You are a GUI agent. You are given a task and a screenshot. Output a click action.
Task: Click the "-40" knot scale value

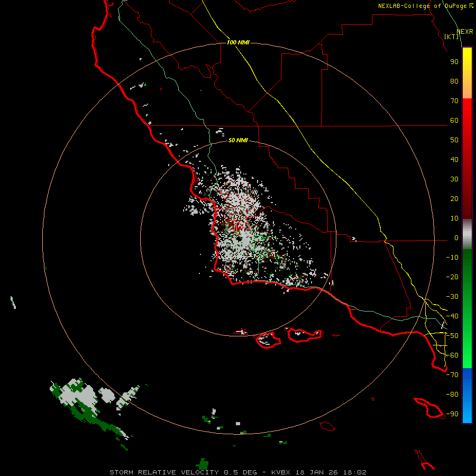[x=452, y=316]
